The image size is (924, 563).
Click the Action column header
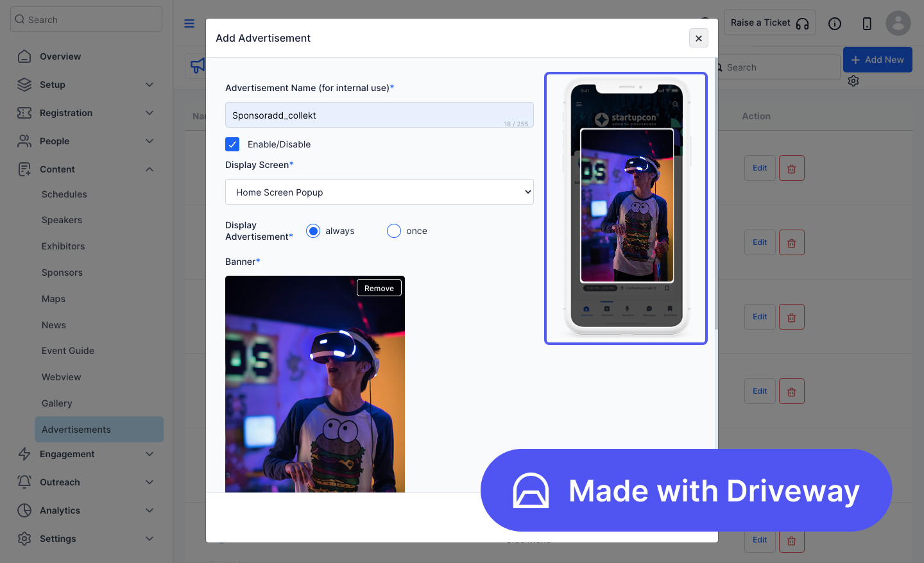pos(756,116)
